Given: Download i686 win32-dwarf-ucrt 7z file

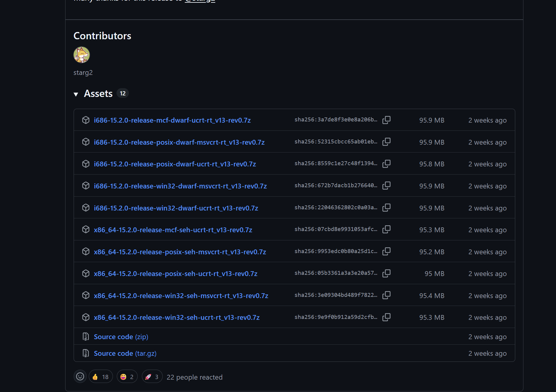Looking at the screenshot, I should coord(176,208).
